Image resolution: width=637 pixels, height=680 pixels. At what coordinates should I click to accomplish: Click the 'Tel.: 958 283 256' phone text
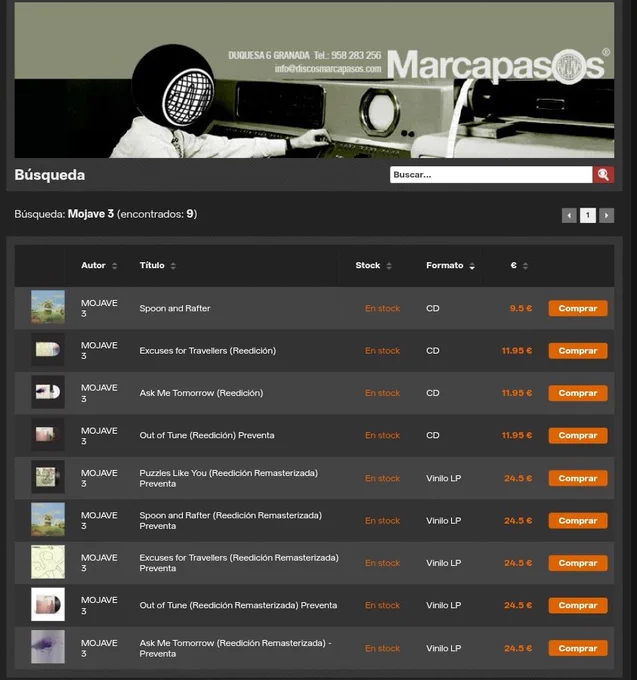point(347,55)
